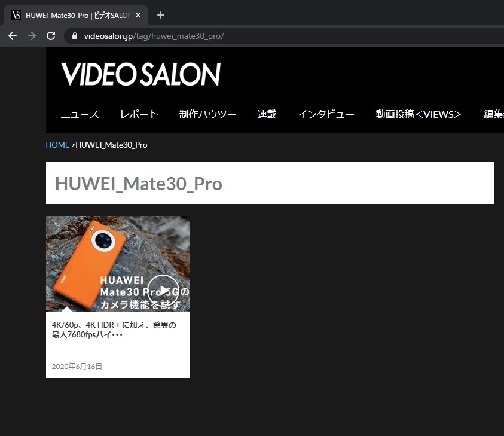
Task: Open the 動画投稿 <VIEWS> menu item
Action: click(418, 114)
